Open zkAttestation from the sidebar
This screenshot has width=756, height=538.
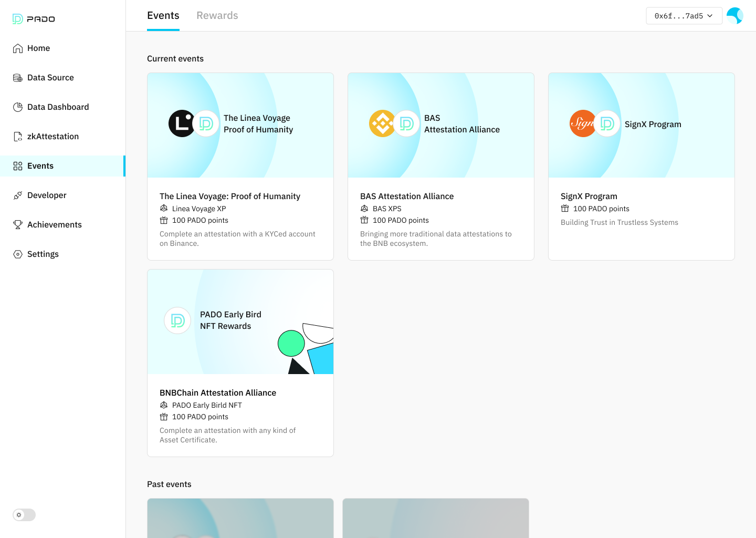62,137
